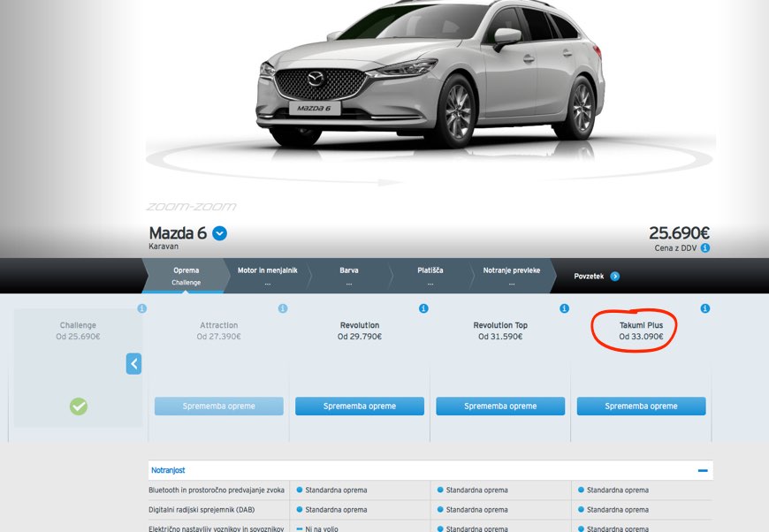This screenshot has width=769, height=532.
Task: Click Sprememba opreme under Takumi Plus
Action: click(641, 406)
